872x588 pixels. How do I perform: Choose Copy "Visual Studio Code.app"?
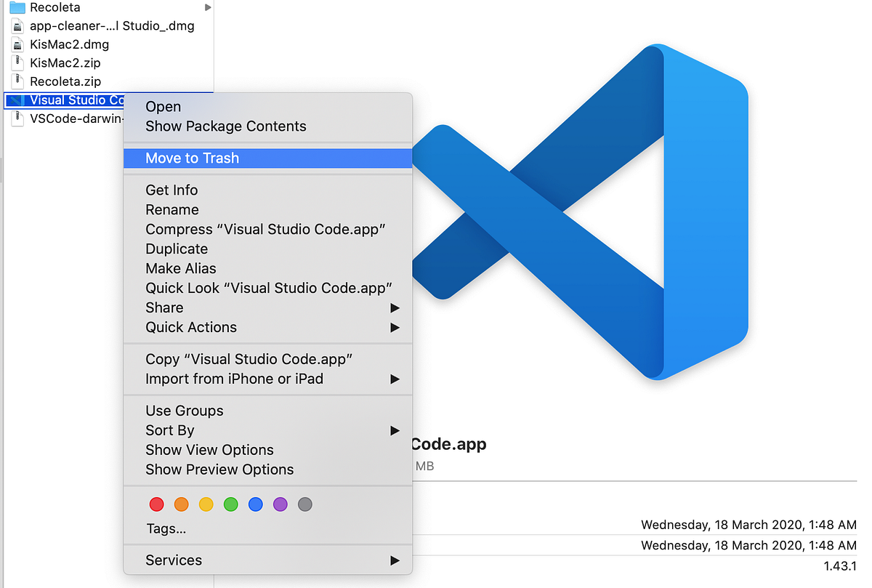(x=268, y=360)
